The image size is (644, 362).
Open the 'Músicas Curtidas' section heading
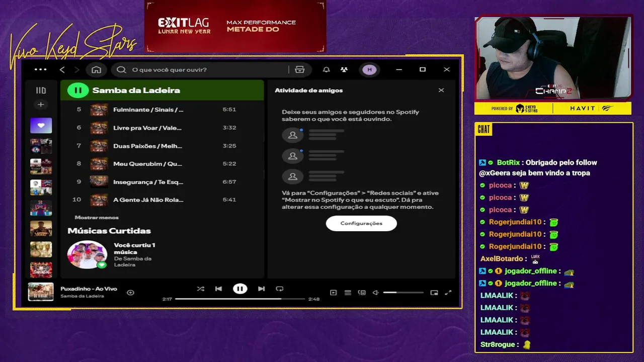pos(109,231)
